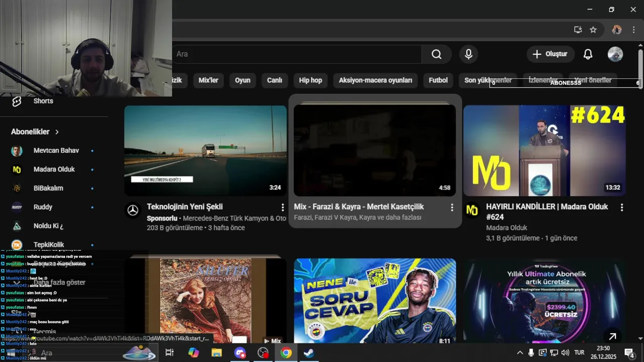Open the Nene Soru Cevap thumbnail
The width and height of the screenshot is (644, 362).
click(375, 301)
